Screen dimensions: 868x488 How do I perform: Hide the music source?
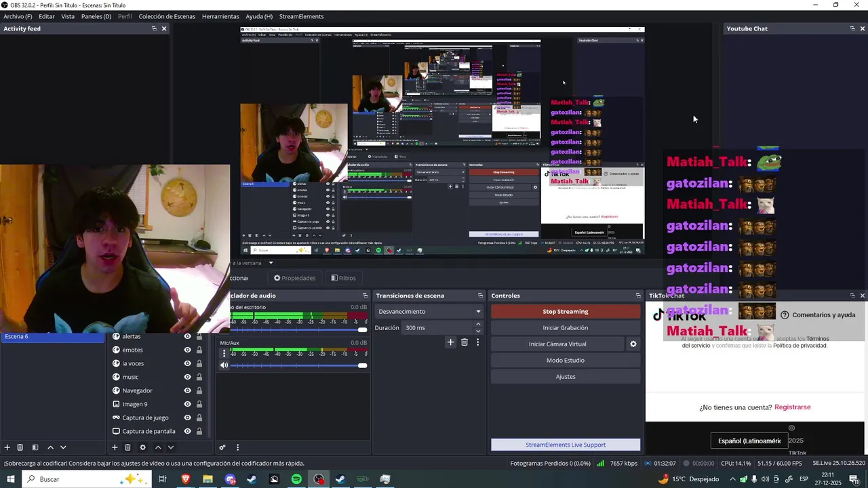[x=188, y=377]
